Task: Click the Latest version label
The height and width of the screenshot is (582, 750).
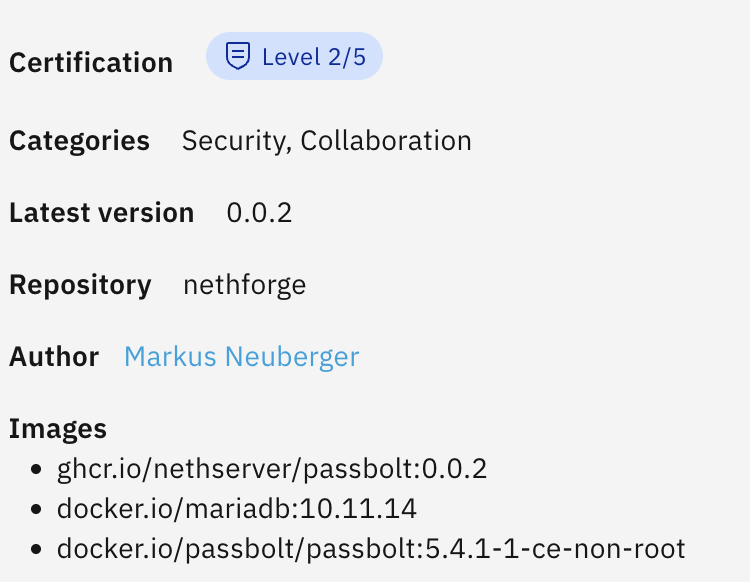Action: point(101,213)
